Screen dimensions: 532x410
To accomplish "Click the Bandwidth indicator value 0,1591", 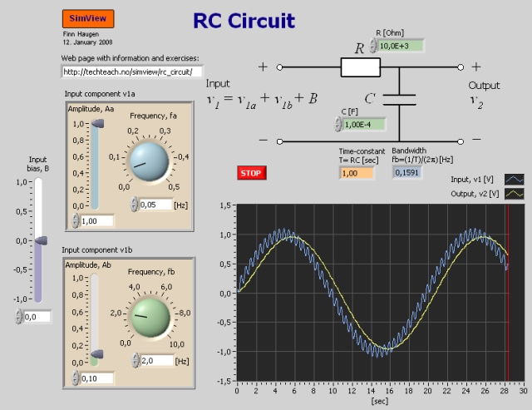I will tap(406, 172).
